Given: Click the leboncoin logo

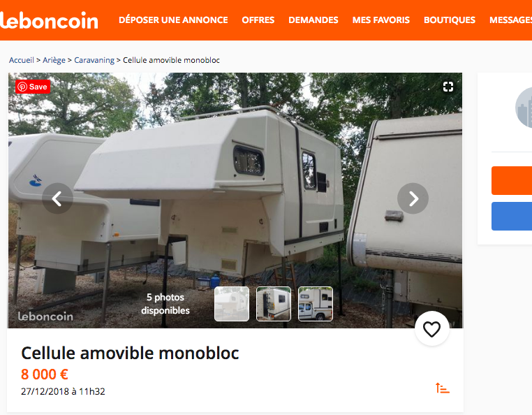Looking at the screenshot, I should tap(49, 20).
